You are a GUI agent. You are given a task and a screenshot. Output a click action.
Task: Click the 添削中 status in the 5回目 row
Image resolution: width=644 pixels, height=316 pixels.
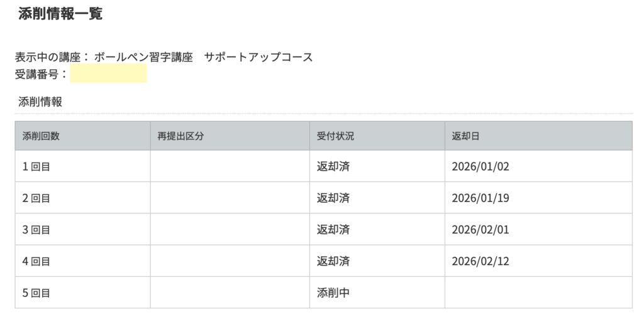[x=333, y=293]
